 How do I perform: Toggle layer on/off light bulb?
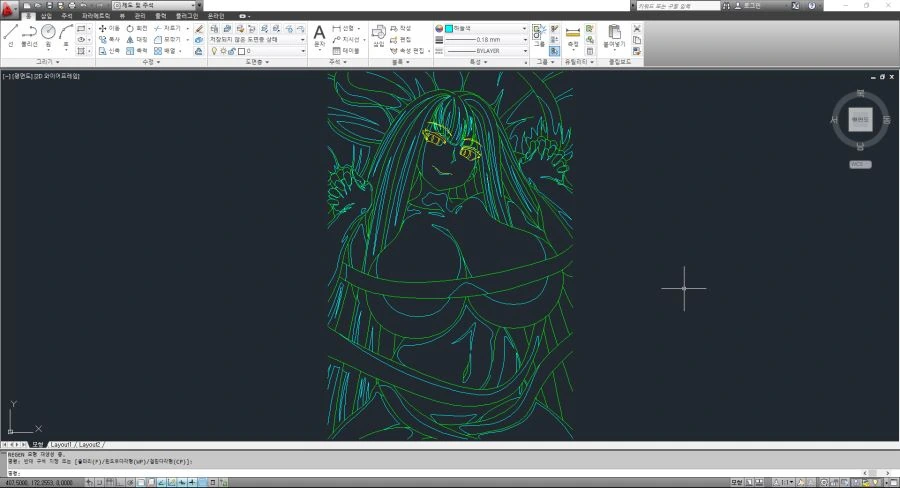215,51
